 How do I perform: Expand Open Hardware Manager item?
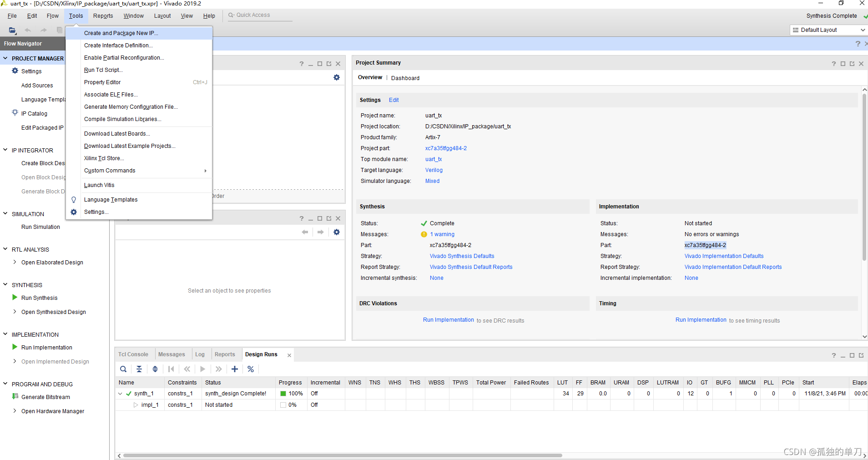click(15, 411)
